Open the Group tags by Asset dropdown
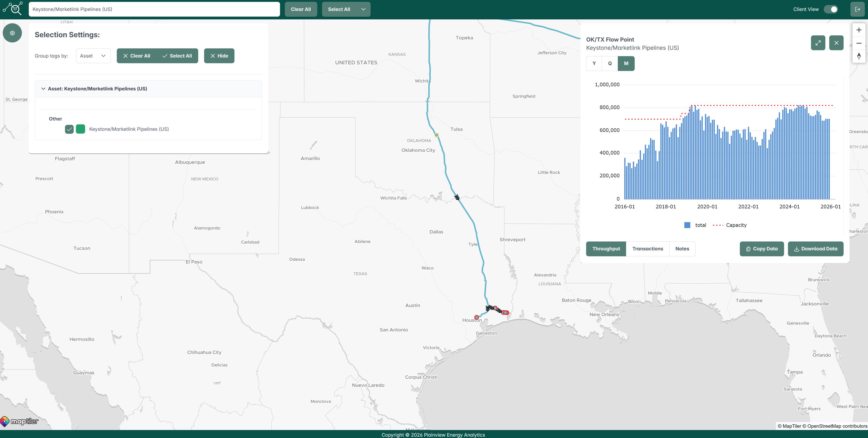The height and width of the screenshot is (438, 868). [93, 56]
